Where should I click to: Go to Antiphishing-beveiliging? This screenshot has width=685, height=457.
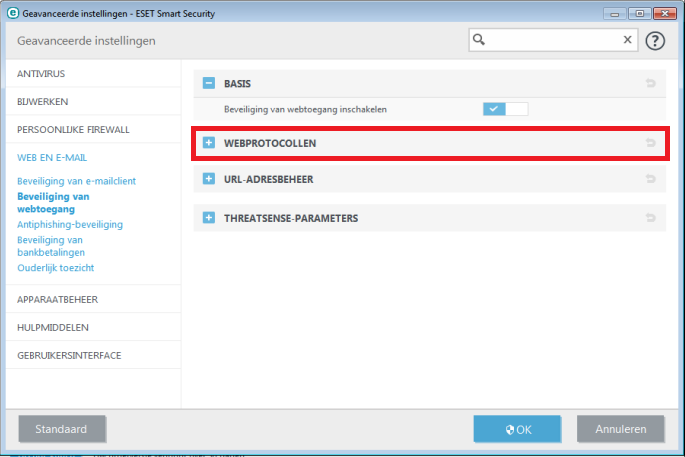(x=70, y=225)
